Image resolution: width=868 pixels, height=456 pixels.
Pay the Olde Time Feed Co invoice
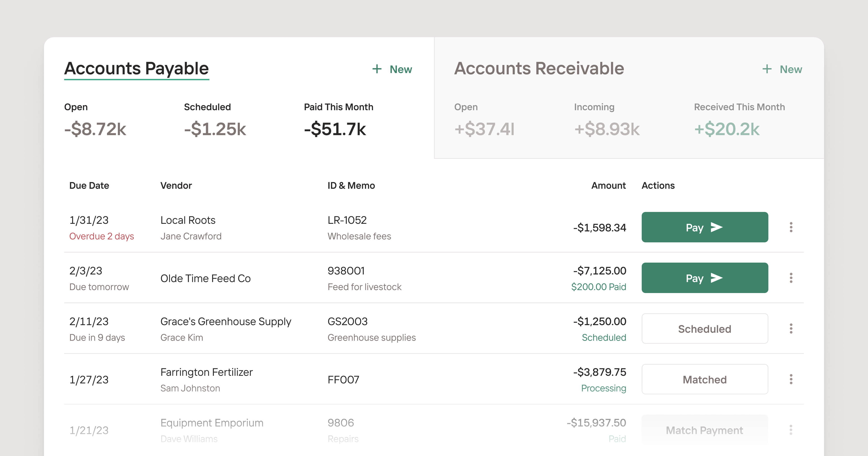point(705,278)
